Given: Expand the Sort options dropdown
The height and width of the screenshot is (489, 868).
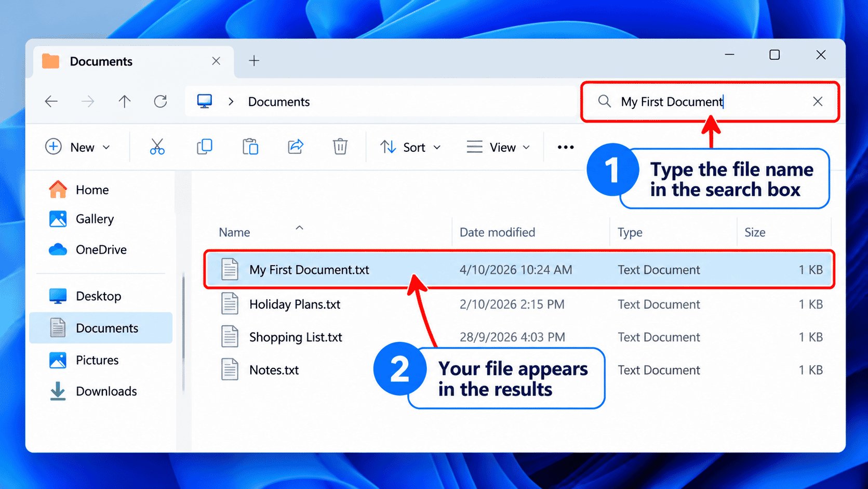Looking at the screenshot, I should pyautogui.click(x=410, y=147).
